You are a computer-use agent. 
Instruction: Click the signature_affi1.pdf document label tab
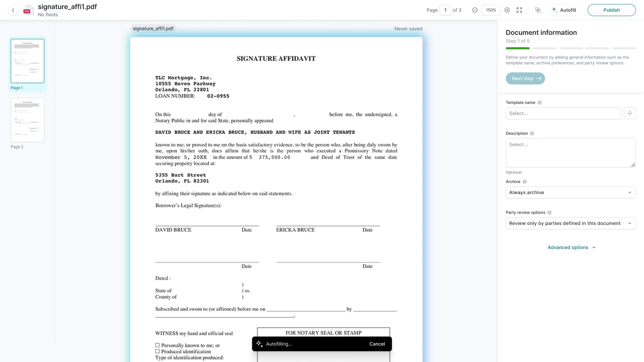coord(153,28)
